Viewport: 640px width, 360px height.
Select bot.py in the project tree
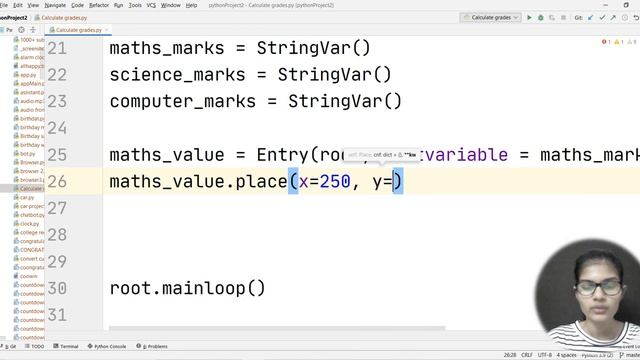[24, 153]
